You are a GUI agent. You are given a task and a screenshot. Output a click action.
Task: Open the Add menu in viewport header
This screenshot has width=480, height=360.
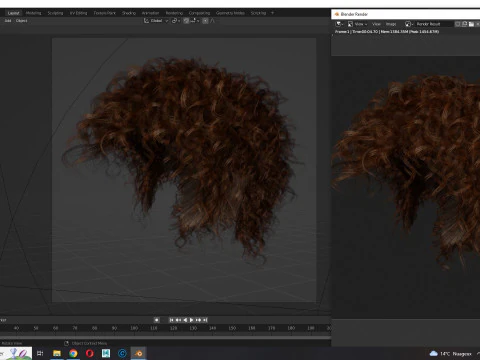(8, 21)
